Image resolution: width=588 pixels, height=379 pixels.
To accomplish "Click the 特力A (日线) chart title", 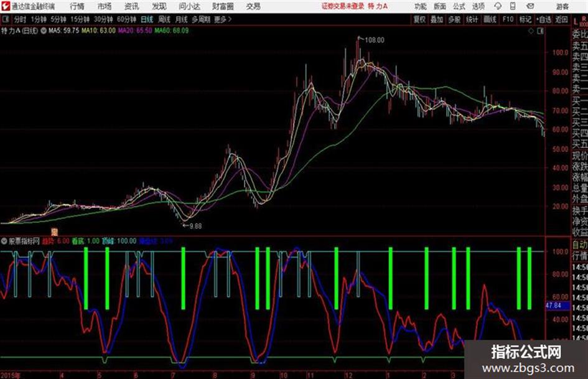I will (x=19, y=30).
